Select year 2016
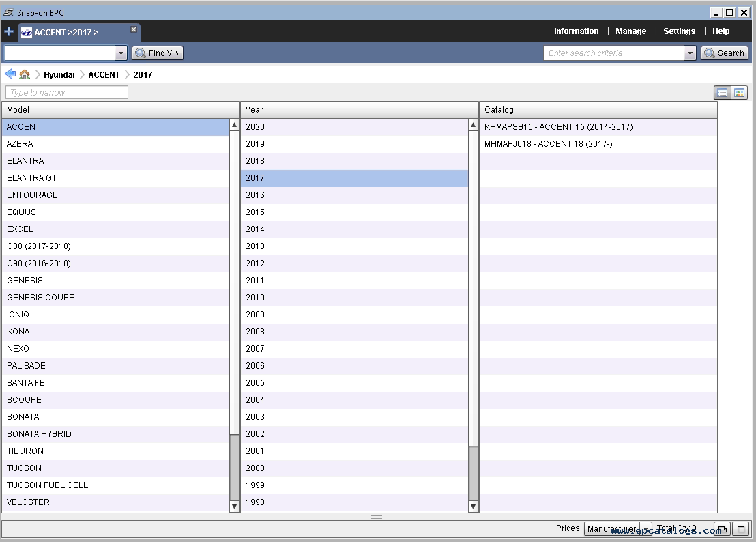Image resolution: width=756 pixels, height=542 pixels. (x=354, y=195)
